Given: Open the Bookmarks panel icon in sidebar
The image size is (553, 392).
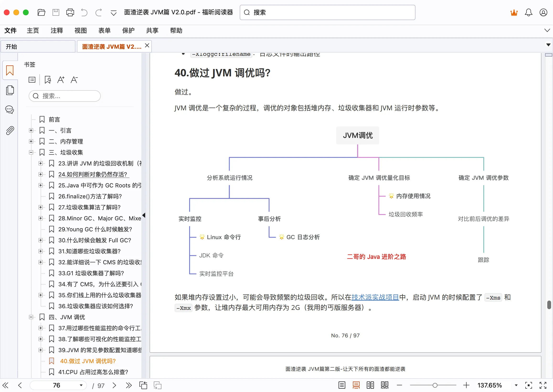Looking at the screenshot, I should (x=10, y=70).
